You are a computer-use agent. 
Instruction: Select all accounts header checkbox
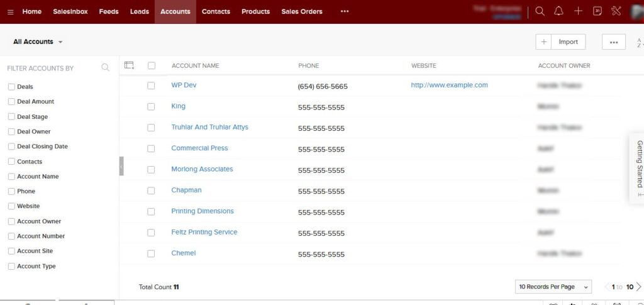[x=152, y=65]
